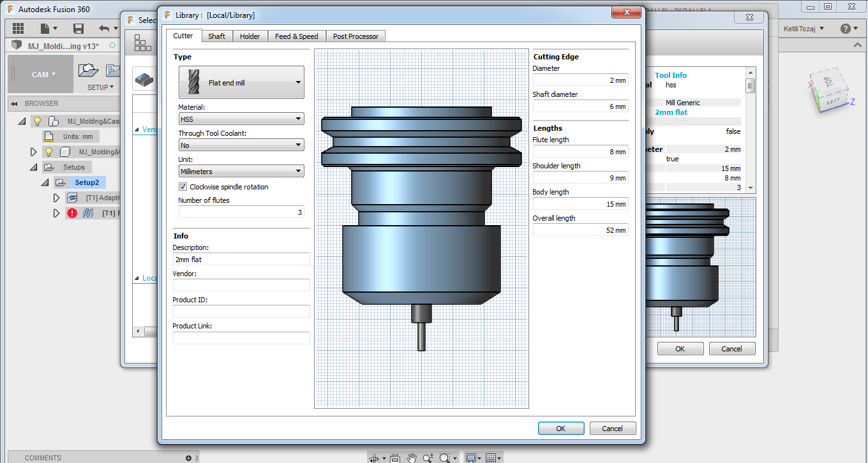Viewport: 868px width, 463px height.
Task: Click the New Setup icon in toolbar
Action: [89, 70]
